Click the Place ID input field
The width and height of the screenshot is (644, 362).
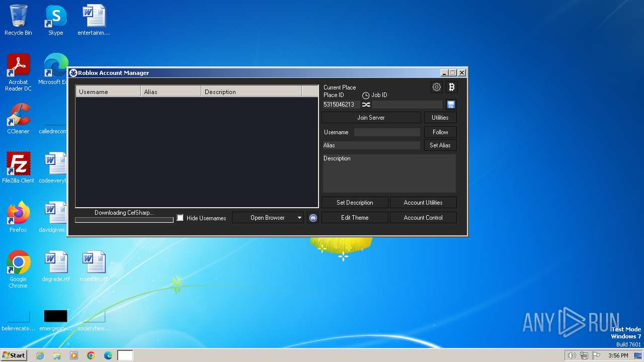[341, 105]
